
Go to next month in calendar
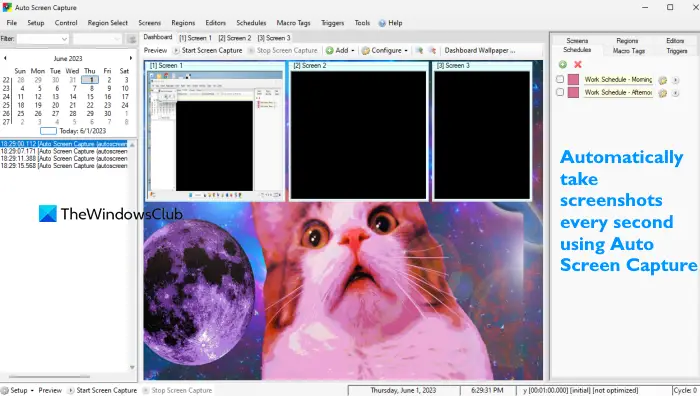[131, 58]
